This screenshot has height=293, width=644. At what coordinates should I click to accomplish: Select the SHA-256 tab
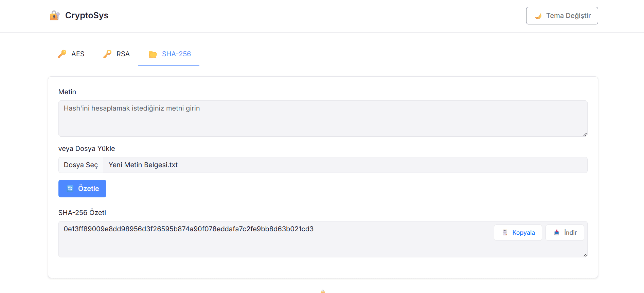169,54
